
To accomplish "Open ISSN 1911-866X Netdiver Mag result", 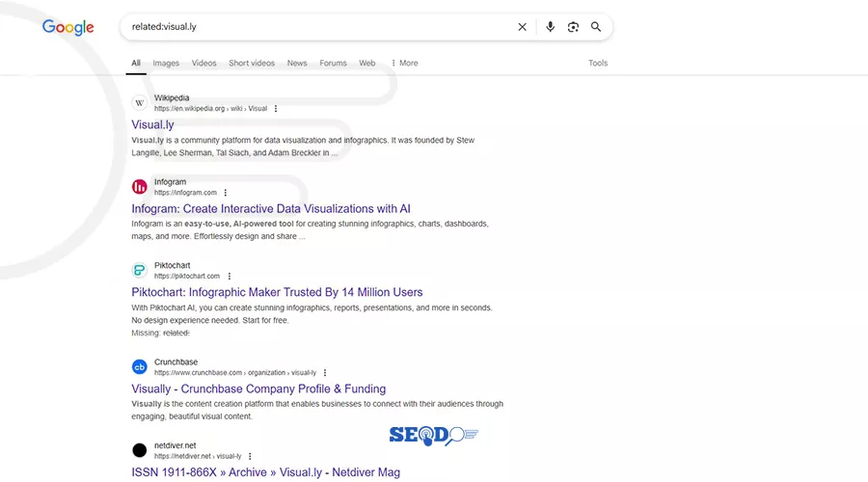I will (266, 472).
